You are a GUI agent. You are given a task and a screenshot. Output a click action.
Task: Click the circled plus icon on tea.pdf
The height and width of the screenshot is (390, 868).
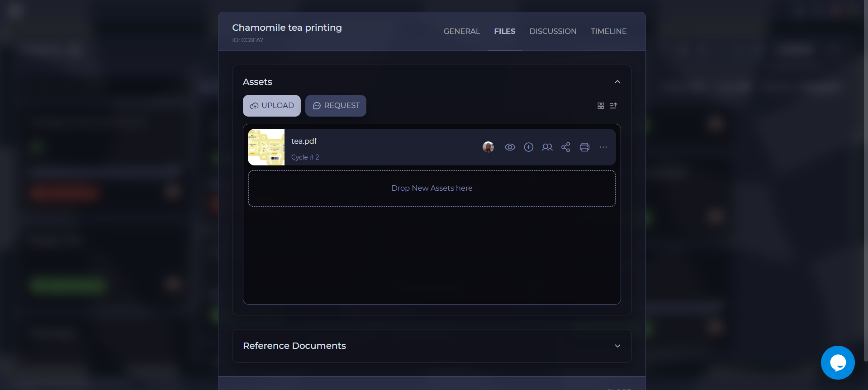coord(528,147)
